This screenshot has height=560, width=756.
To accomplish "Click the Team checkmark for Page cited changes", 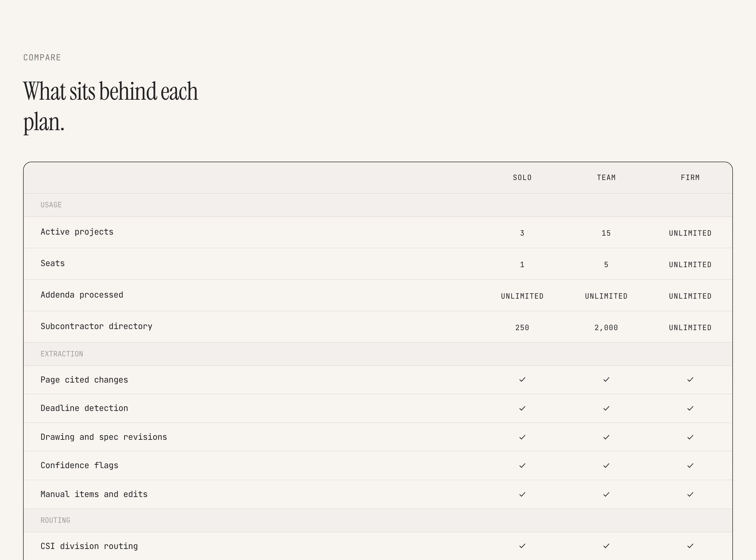I will coord(606,379).
